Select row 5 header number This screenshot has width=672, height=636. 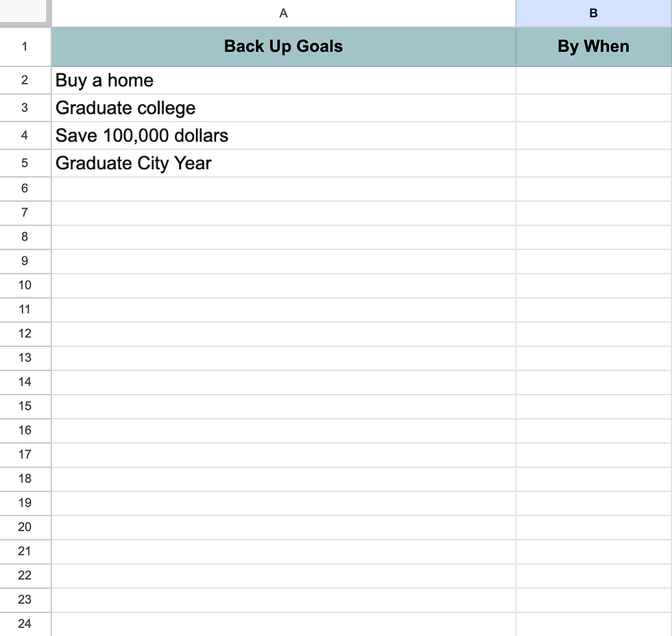click(x=25, y=163)
